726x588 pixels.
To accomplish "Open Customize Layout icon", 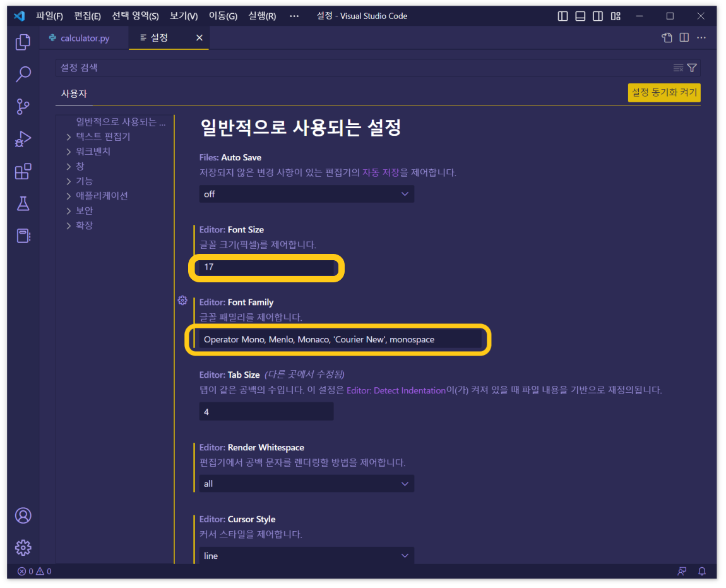I will coord(616,16).
